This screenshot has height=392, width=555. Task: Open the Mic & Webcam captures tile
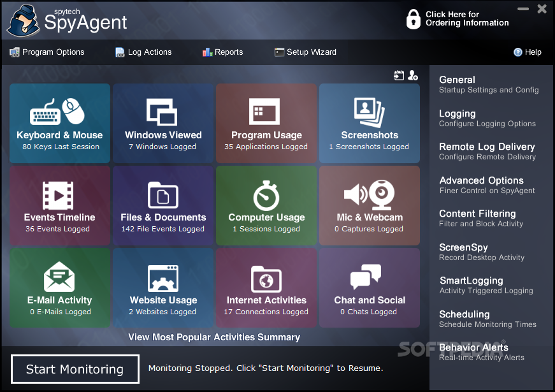(370, 205)
